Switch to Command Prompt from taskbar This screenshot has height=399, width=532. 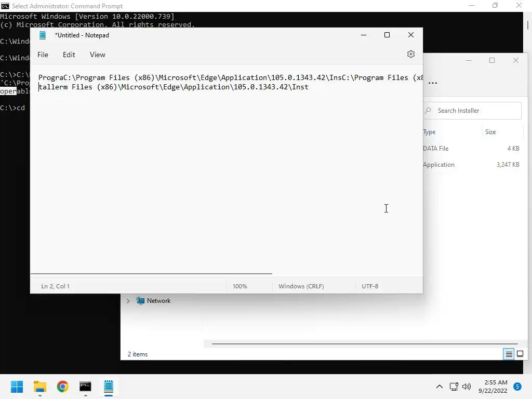pos(85,387)
